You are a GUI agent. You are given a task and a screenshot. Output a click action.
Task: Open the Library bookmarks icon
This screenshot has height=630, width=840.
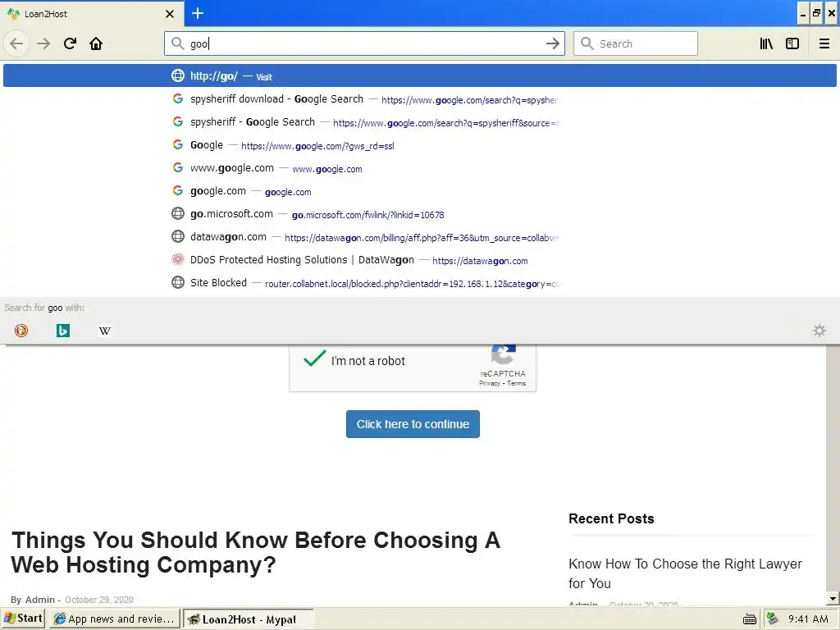pyautogui.click(x=766, y=43)
